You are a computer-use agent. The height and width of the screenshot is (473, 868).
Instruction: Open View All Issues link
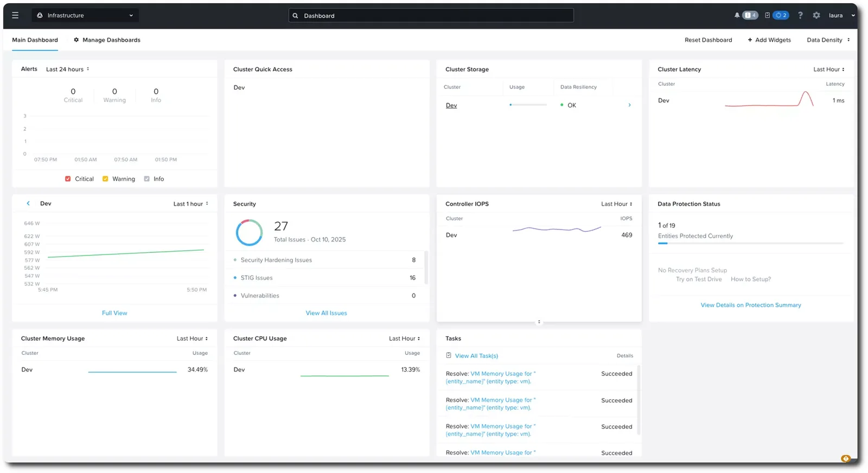pyautogui.click(x=326, y=313)
